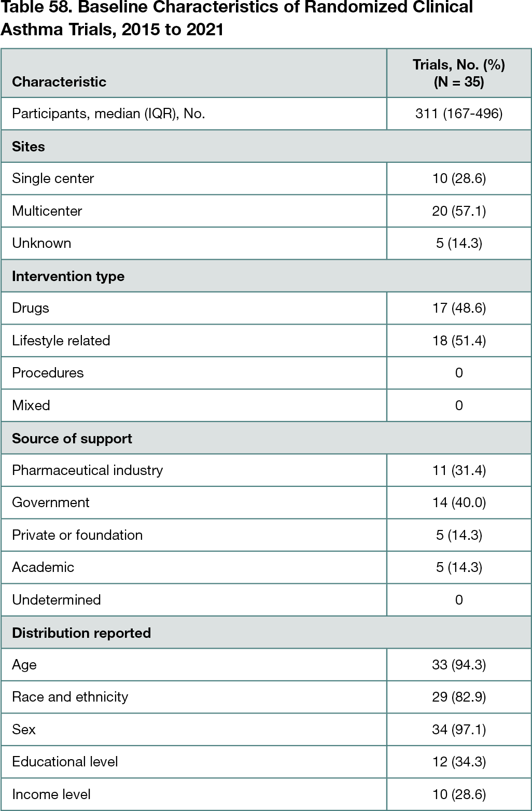Select the Participants median (IQR) row label

108,114
